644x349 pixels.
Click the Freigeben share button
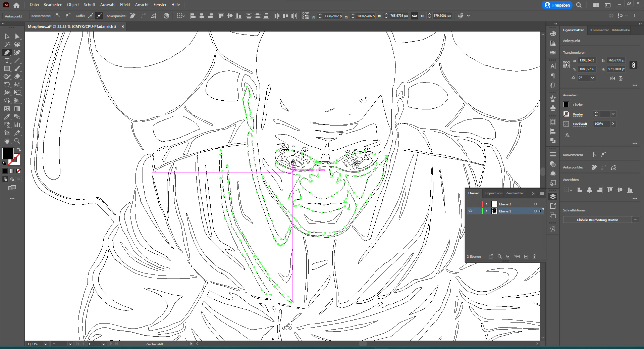point(557,5)
